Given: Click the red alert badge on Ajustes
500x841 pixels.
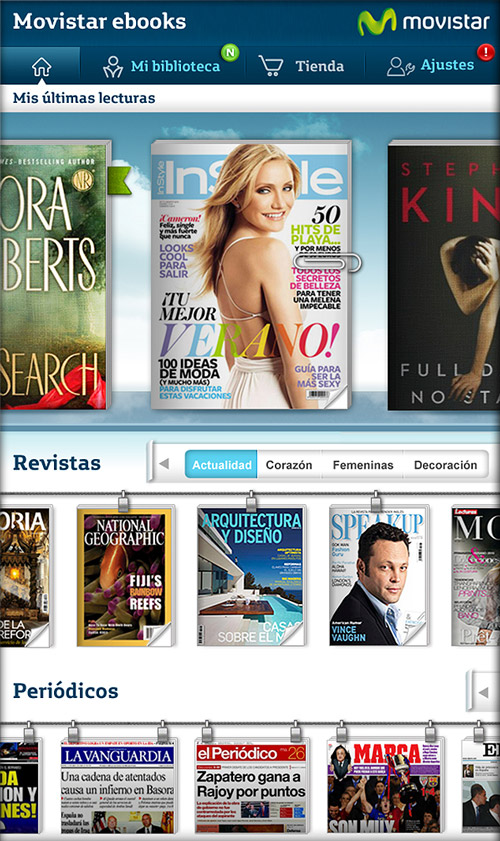Looking at the screenshot, I should pyautogui.click(x=486, y=52).
